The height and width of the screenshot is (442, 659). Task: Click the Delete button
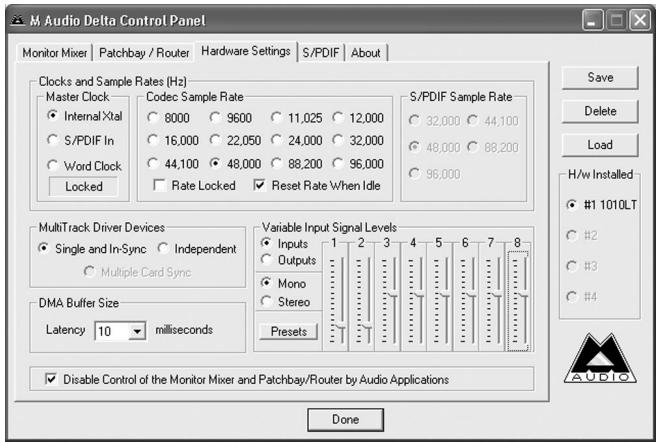[600, 111]
